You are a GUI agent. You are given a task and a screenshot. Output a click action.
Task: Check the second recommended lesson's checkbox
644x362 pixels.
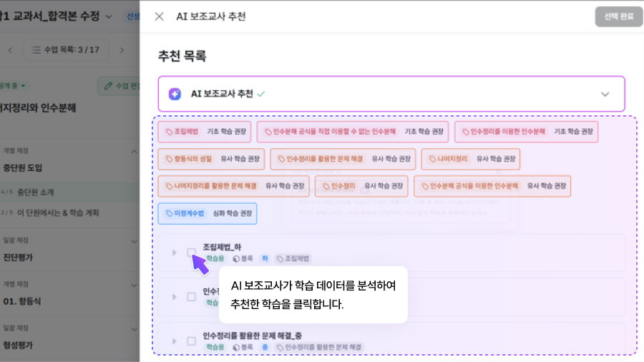pyautogui.click(x=191, y=296)
